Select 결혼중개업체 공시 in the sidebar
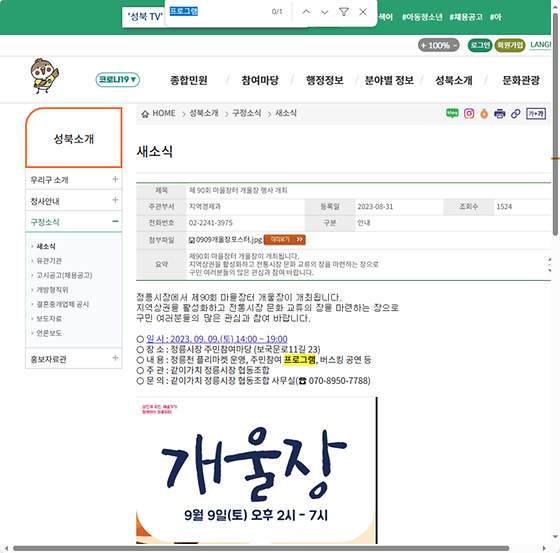The height and width of the screenshot is (553, 560). (x=62, y=304)
